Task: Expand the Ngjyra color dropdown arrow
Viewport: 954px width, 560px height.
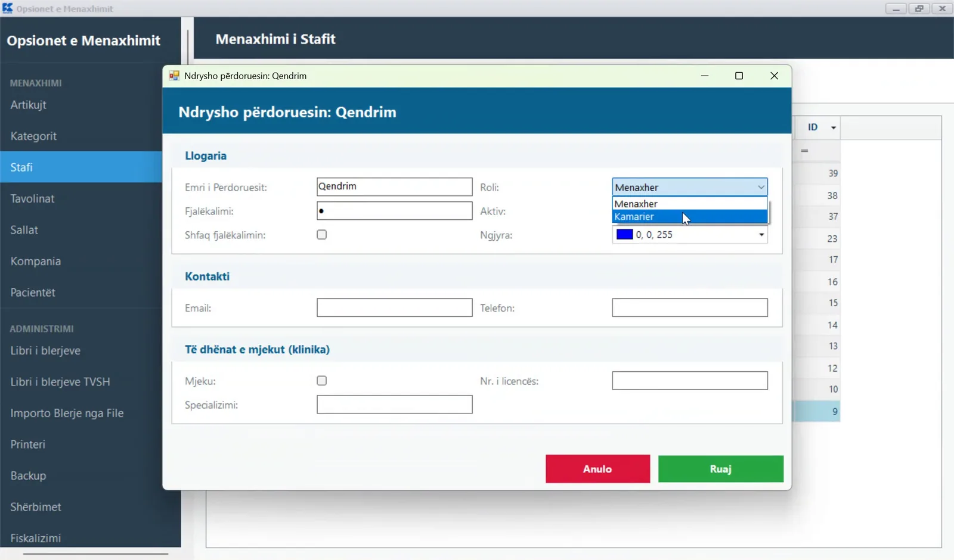Action: (x=761, y=235)
